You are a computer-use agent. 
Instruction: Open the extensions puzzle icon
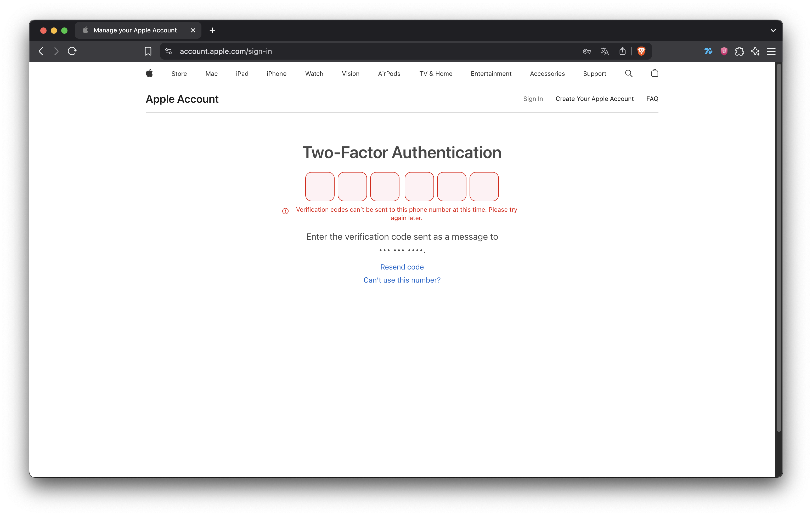click(x=740, y=51)
